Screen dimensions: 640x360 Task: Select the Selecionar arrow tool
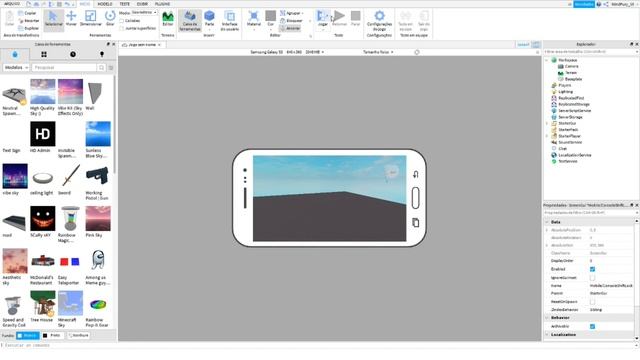click(x=53, y=19)
